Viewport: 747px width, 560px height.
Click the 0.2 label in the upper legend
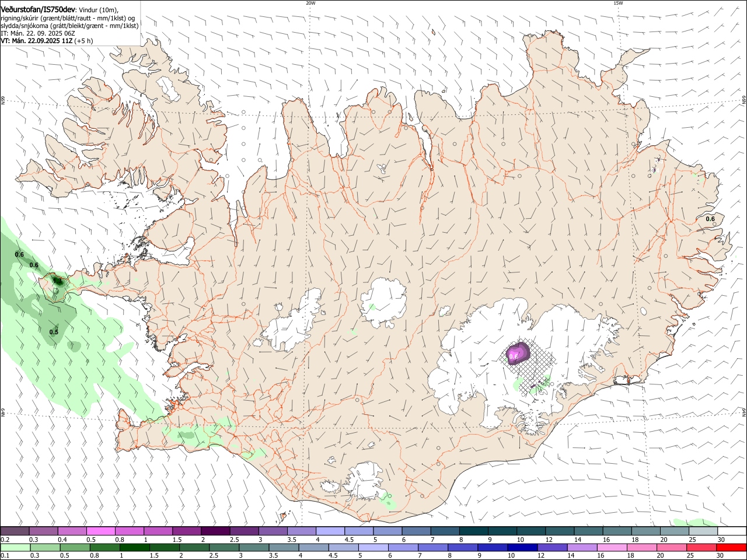coord(5,540)
